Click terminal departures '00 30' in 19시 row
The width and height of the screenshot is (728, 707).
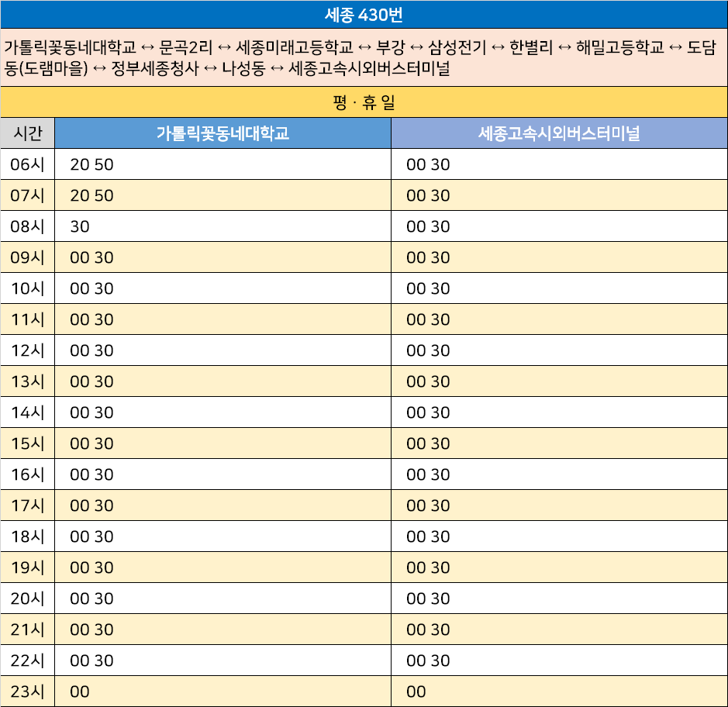428,567
